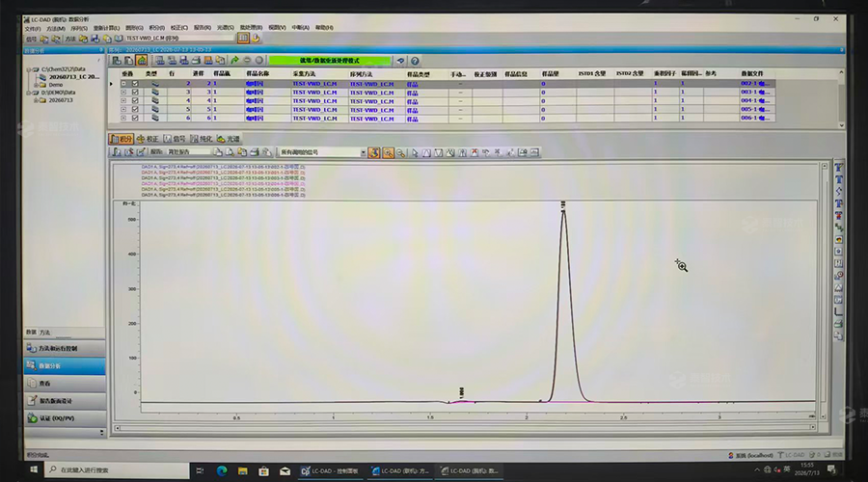This screenshot has width=868, height=482.
Task: Click the help question mark icon
Action: coord(415,61)
